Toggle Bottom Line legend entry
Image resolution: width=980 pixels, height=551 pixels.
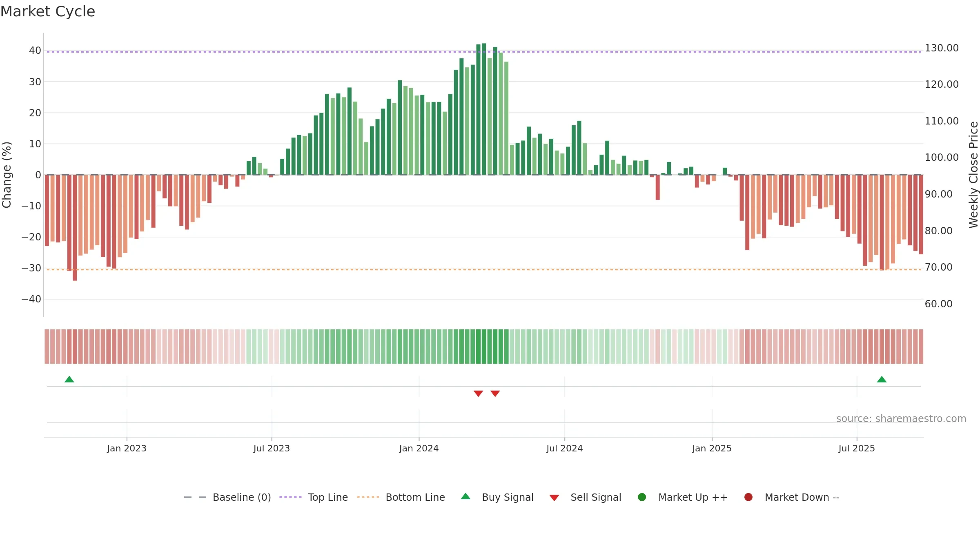click(x=401, y=497)
